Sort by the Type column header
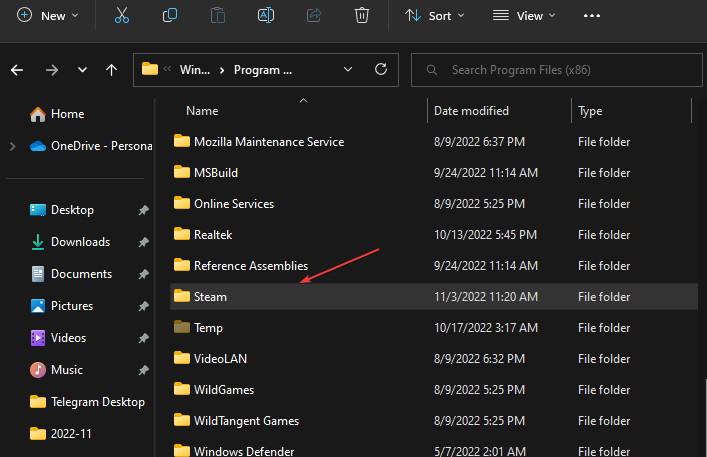The width and height of the screenshot is (707, 457). (x=590, y=111)
